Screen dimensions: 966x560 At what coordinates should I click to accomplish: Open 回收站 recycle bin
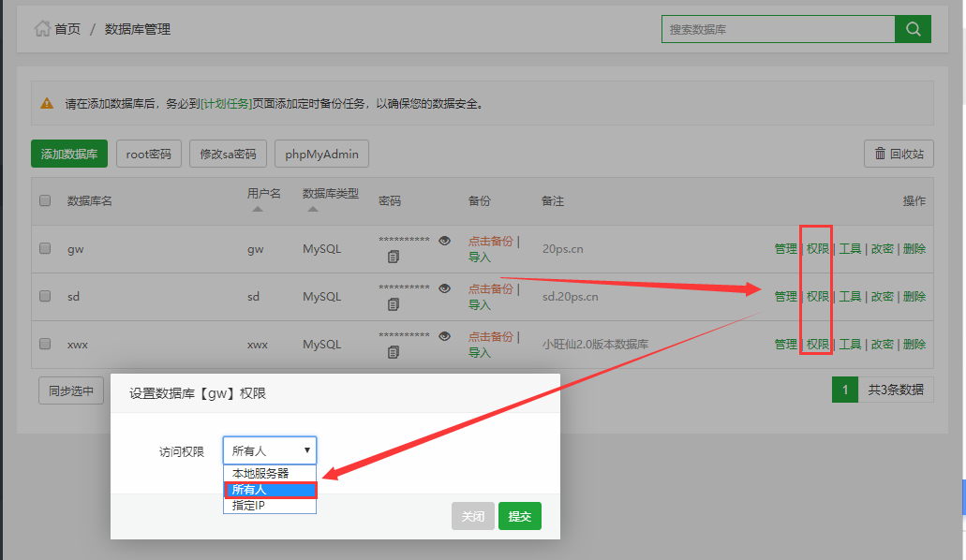pos(899,154)
